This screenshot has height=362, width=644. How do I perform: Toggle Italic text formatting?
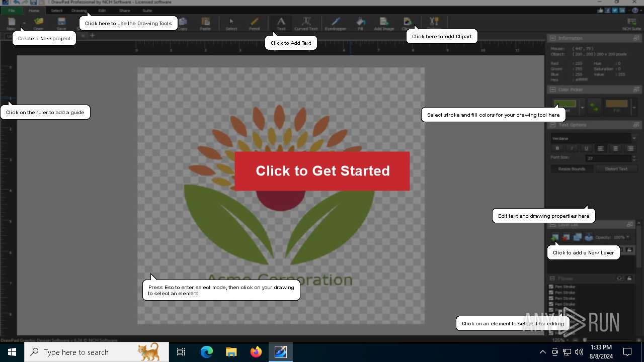[572, 148]
